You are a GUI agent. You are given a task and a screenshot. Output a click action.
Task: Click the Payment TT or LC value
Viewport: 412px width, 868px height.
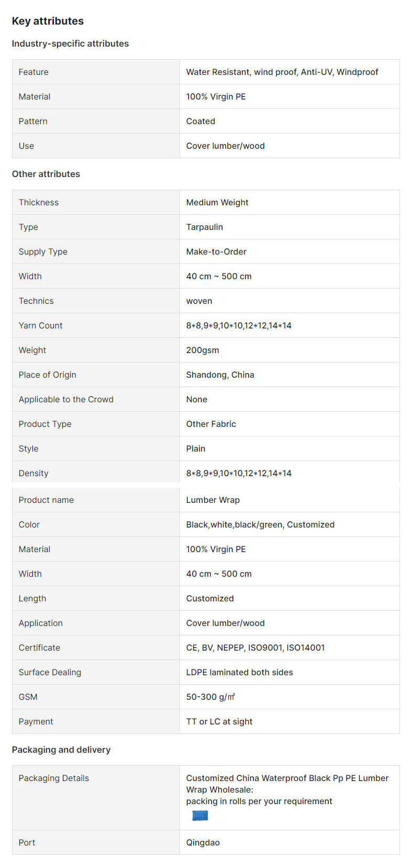click(219, 721)
